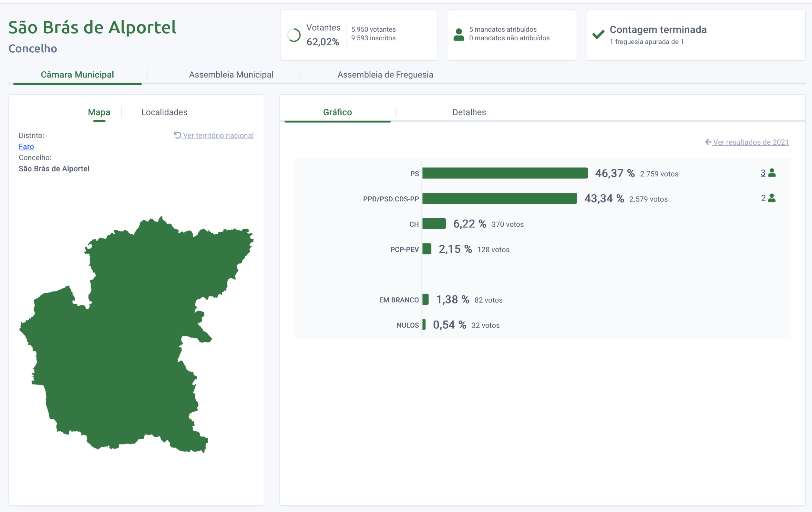Click the PS mandates person icon
The height and width of the screenshot is (512, 812).
771,173
